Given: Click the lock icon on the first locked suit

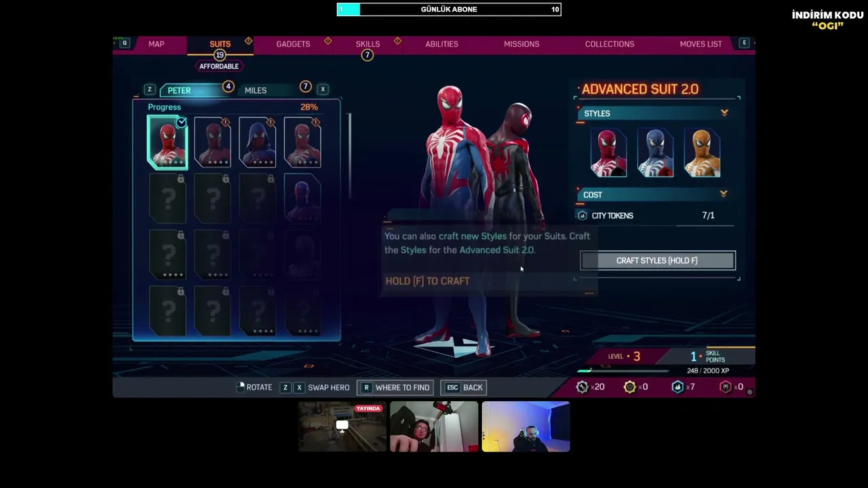Looking at the screenshot, I should 180,179.
